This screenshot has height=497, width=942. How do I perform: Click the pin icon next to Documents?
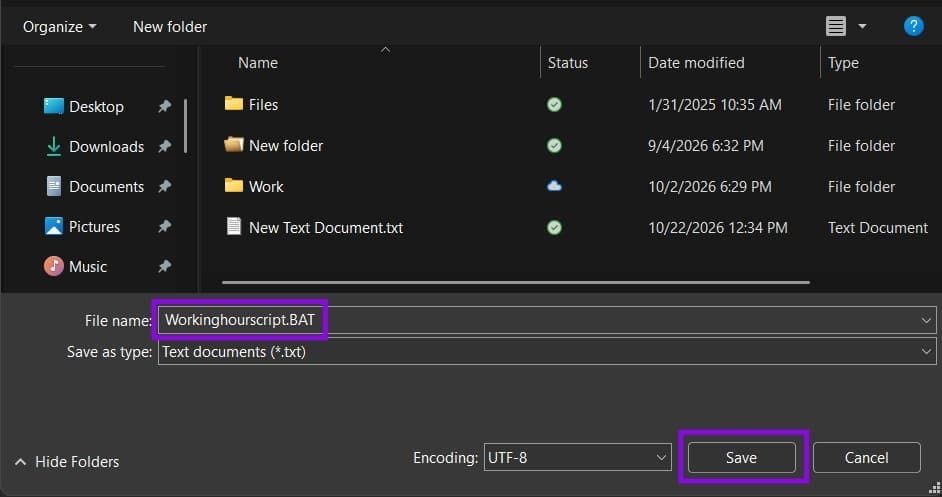click(x=164, y=186)
